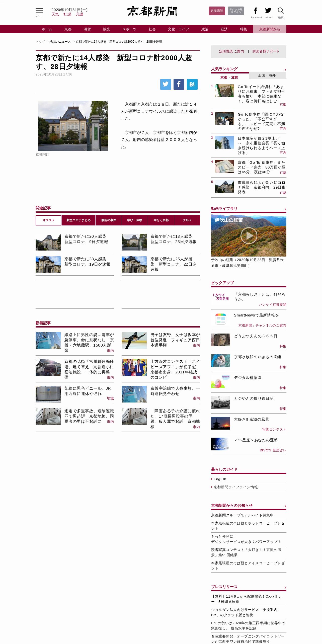Select the 今行く京都 tab

161,220
